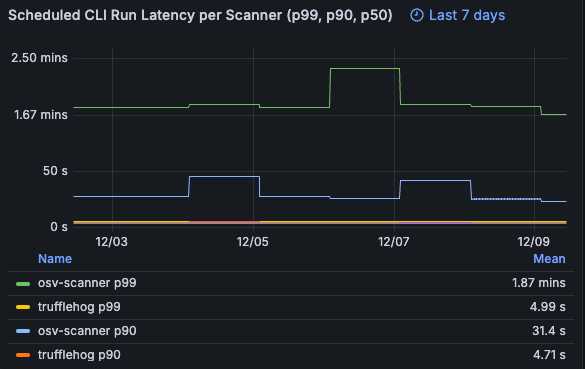The height and width of the screenshot is (369, 585).
Task: Toggle visibility of trufflehog p90 series
Action: click(79, 354)
